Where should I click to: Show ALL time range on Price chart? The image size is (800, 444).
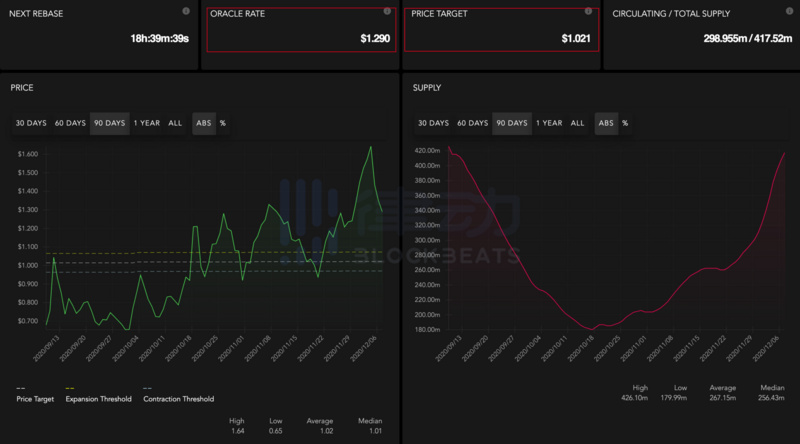tap(175, 123)
